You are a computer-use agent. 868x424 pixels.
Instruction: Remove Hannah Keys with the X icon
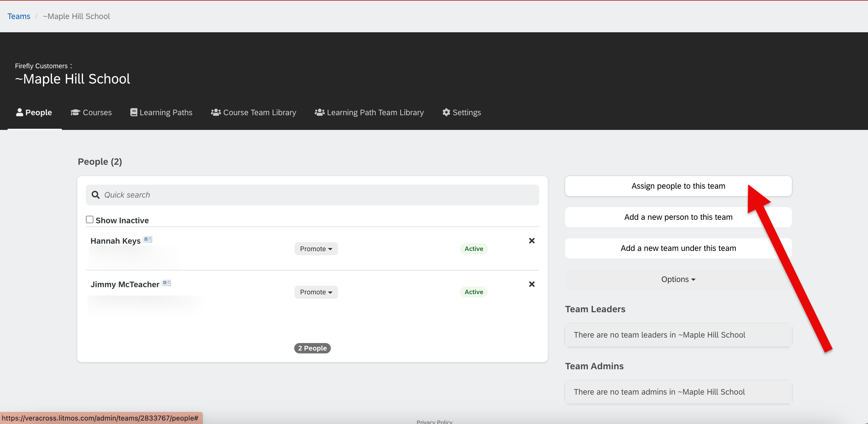pyautogui.click(x=532, y=241)
